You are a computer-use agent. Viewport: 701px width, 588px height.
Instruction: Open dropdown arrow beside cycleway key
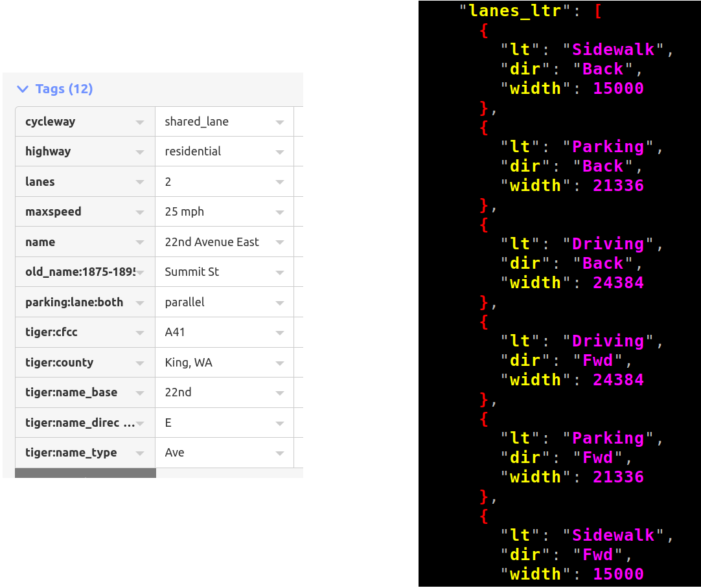[140, 122]
